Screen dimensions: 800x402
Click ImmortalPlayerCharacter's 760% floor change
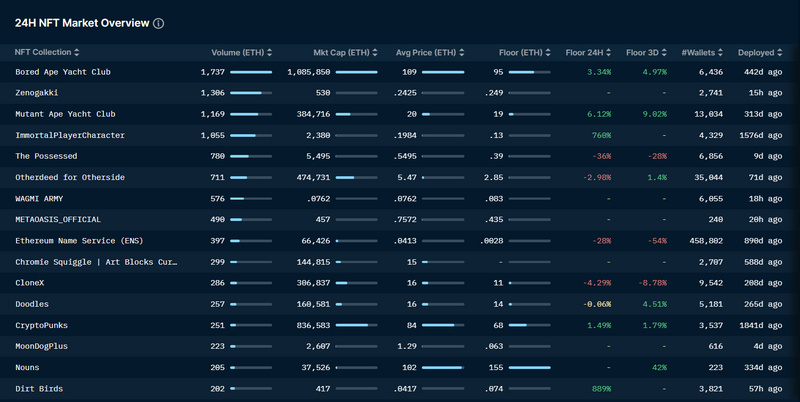[x=600, y=135]
